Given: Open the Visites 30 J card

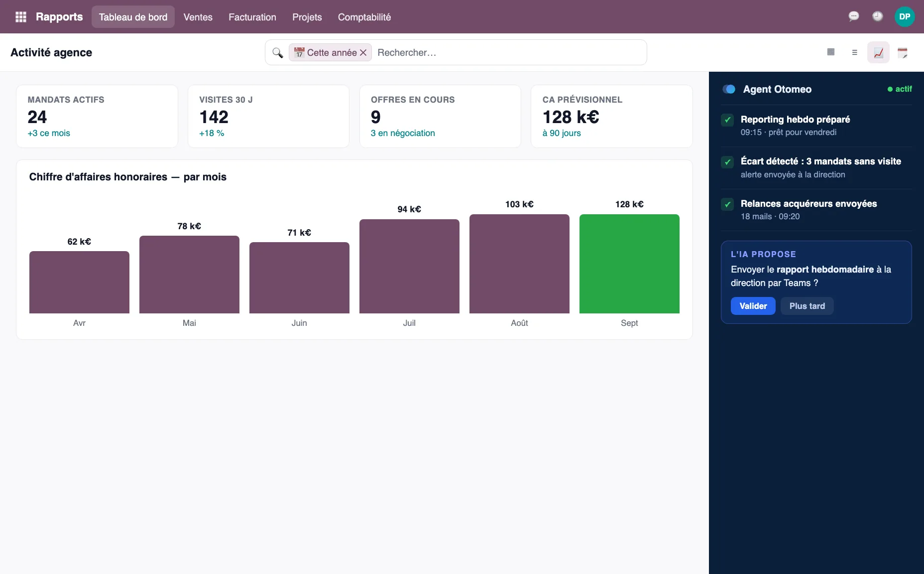Looking at the screenshot, I should (x=268, y=116).
